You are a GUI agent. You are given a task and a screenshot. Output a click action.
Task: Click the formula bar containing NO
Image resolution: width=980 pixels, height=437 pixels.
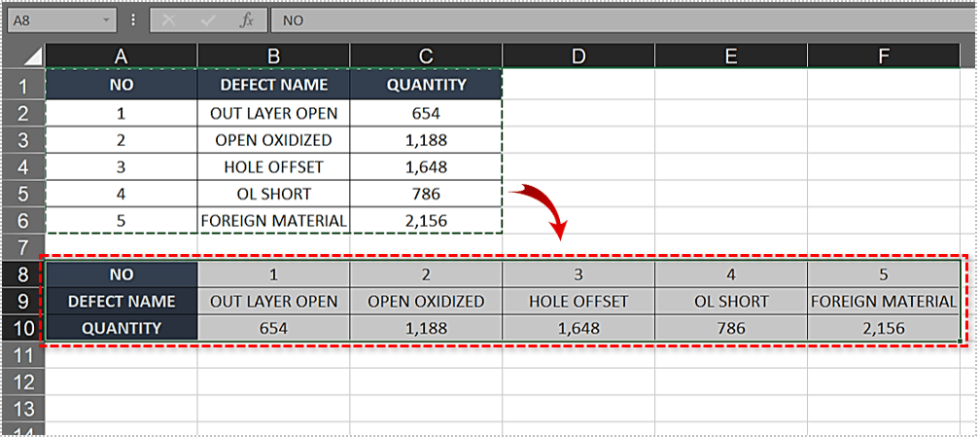622,19
